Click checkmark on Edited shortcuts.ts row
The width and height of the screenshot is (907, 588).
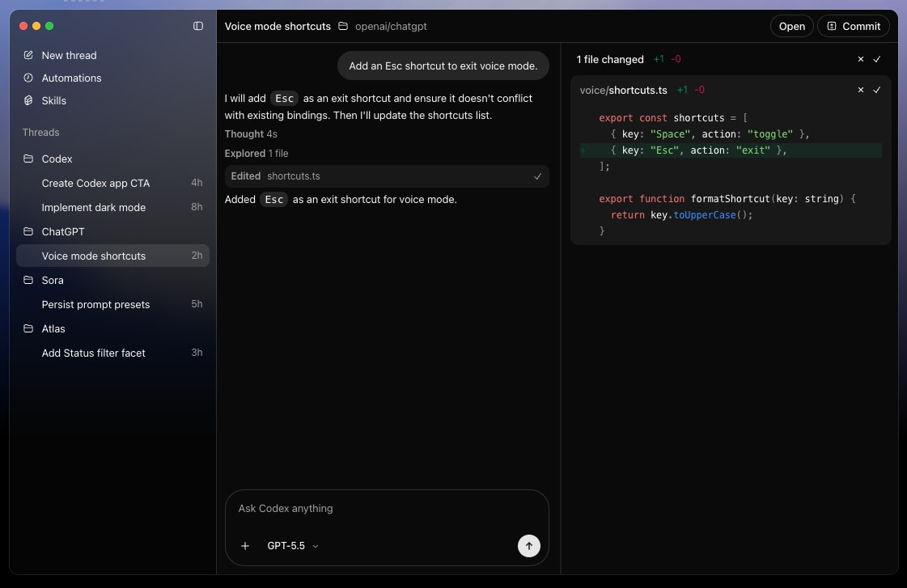pyautogui.click(x=537, y=176)
